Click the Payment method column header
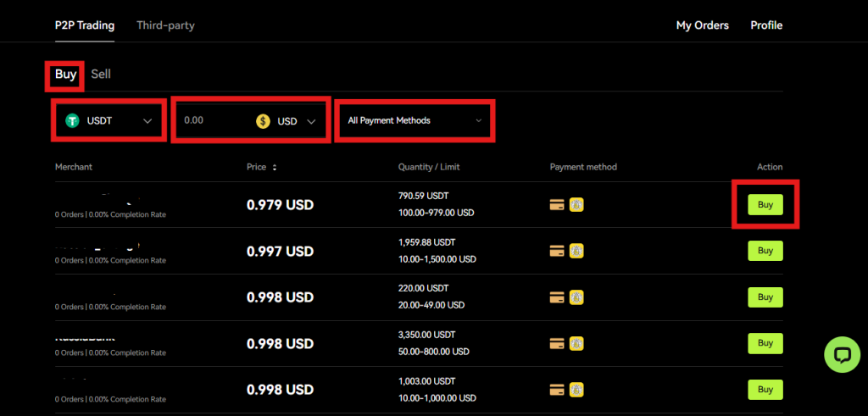The height and width of the screenshot is (416, 868). (x=583, y=167)
